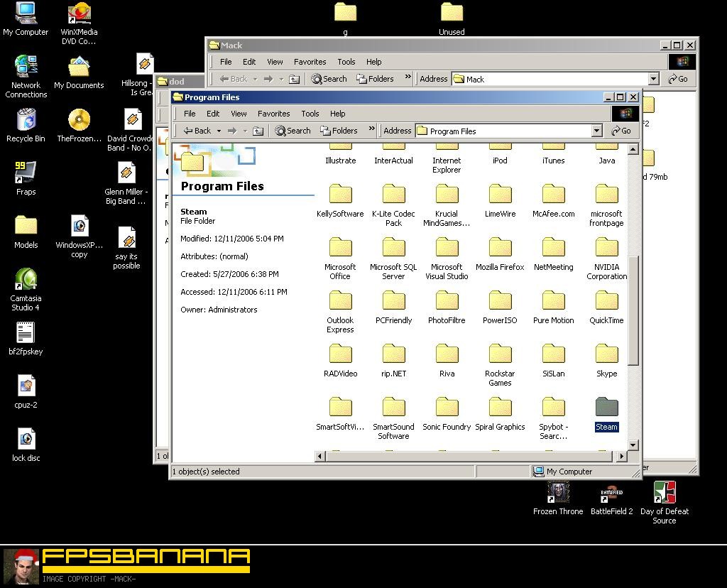The height and width of the screenshot is (588, 727).
Task: Open the Steam folder
Action: [x=606, y=408]
